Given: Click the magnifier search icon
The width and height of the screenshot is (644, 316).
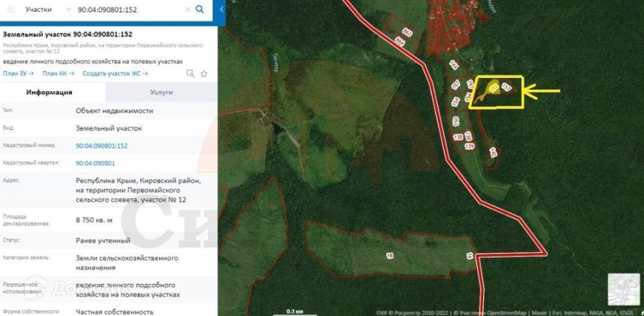Looking at the screenshot, I should tap(200, 9).
